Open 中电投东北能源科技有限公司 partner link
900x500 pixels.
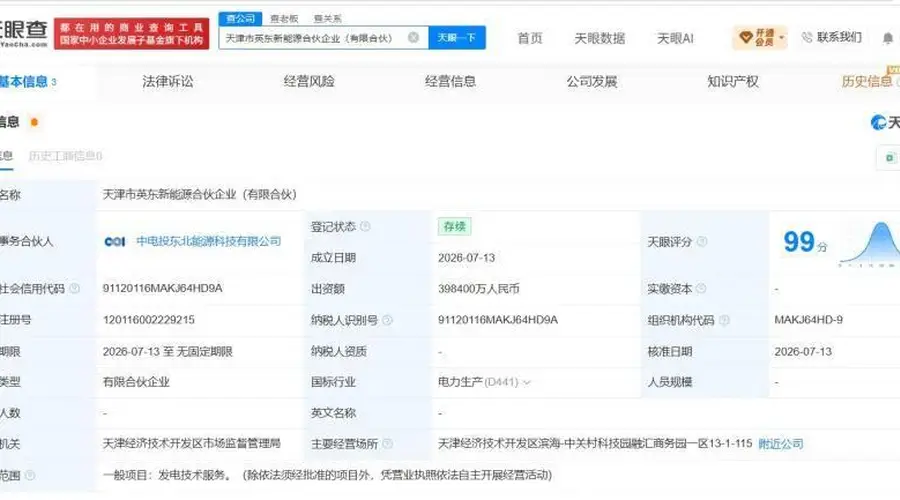pos(209,242)
